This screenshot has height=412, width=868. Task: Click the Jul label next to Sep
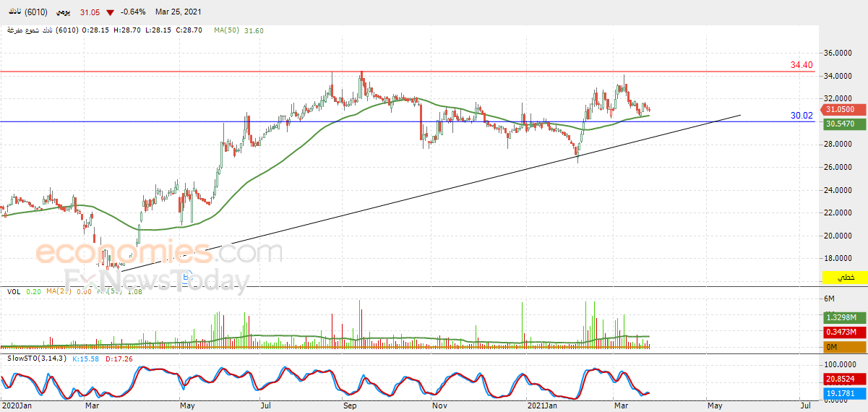pos(266,405)
